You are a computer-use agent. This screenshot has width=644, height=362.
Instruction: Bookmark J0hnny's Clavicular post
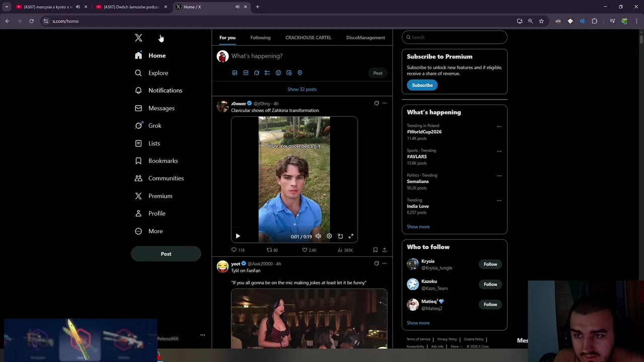tap(375, 250)
